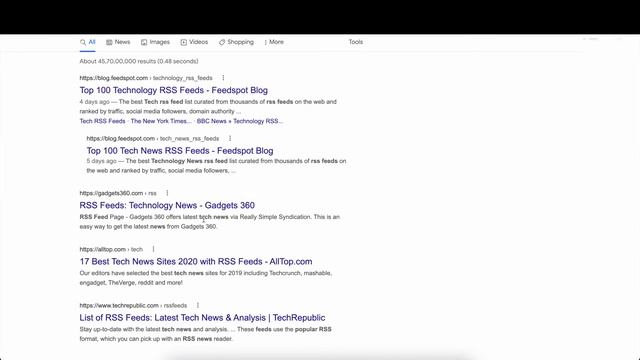Viewport: 640px width, 360px height.
Task: Click the 'Our editors have selected' snippet
Action: [206, 278]
